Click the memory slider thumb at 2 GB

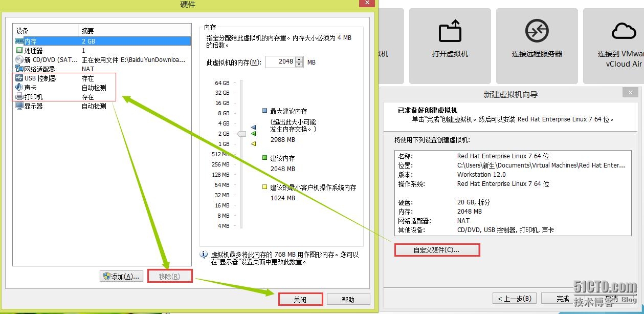241,134
